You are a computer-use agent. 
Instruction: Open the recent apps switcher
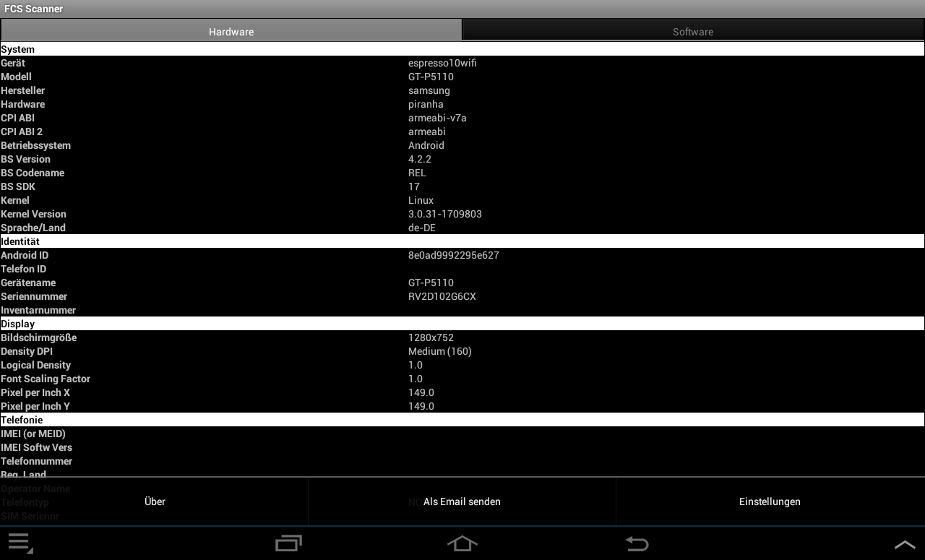coord(288,543)
